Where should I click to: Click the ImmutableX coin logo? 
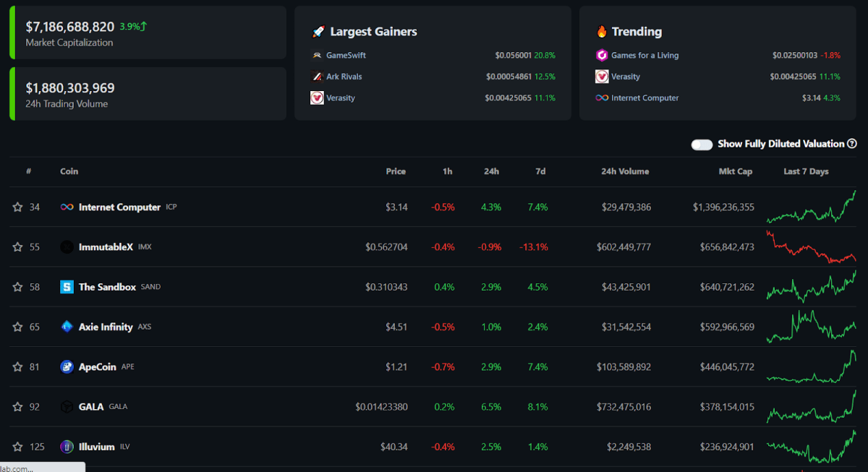point(67,247)
